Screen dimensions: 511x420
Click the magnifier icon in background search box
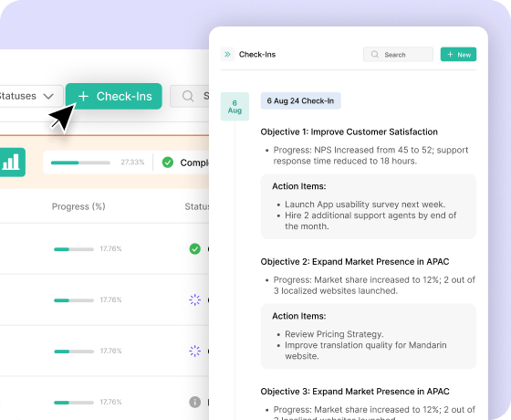pyautogui.click(x=188, y=96)
